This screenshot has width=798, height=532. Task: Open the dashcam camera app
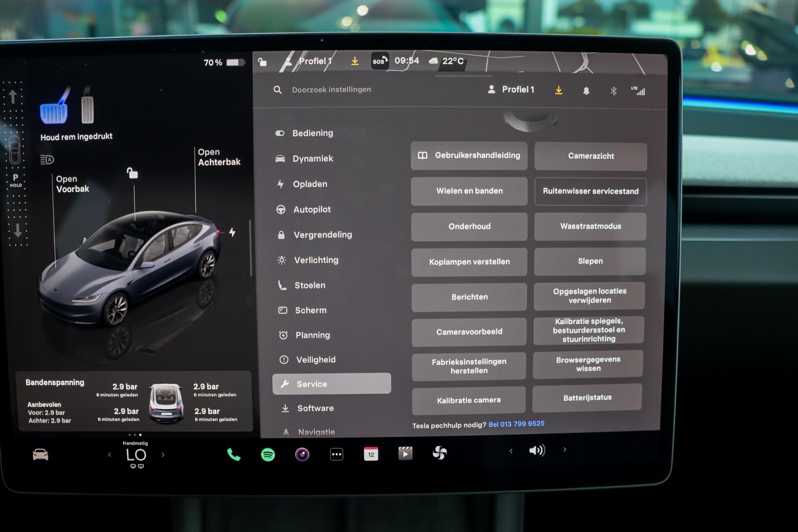tap(302, 454)
